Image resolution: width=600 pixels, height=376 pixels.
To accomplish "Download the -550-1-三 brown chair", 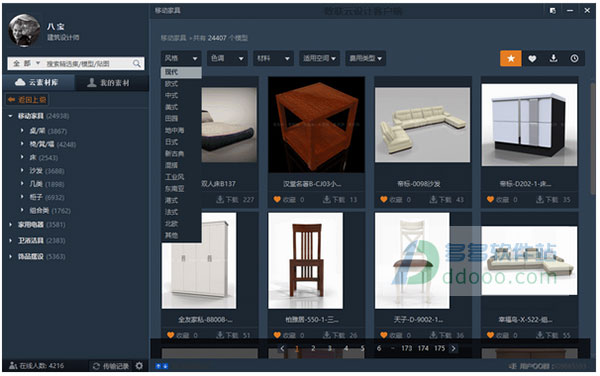I will click(x=340, y=335).
